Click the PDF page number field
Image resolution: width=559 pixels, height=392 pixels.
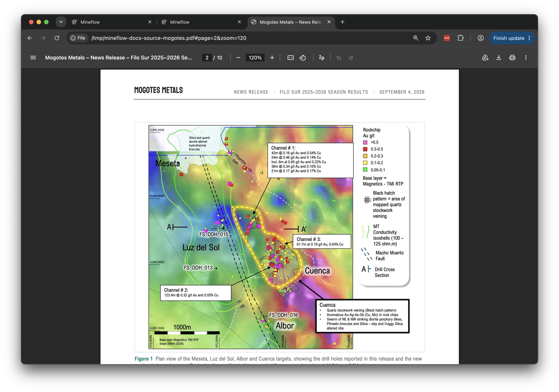coord(207,58)
